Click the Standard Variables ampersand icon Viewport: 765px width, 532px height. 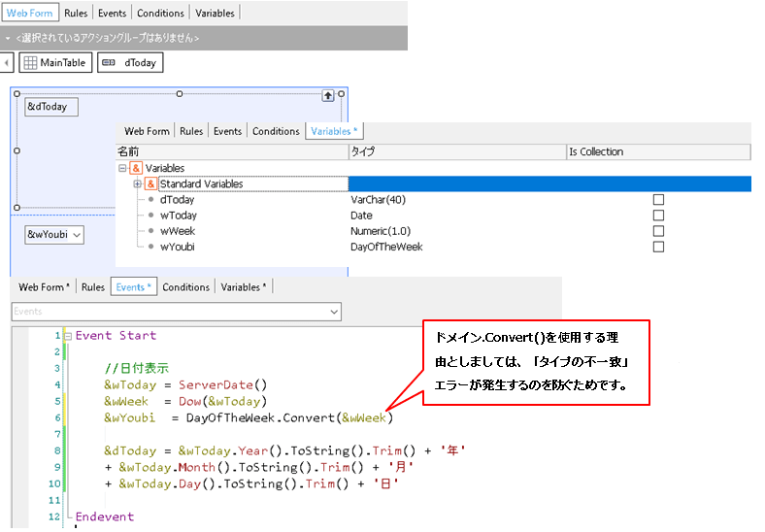coord(150,184)
